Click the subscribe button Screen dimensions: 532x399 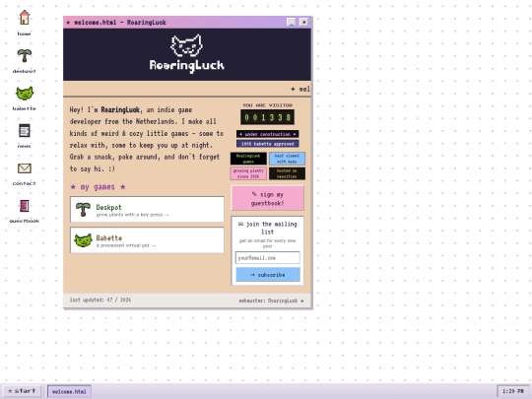[268, 275]
